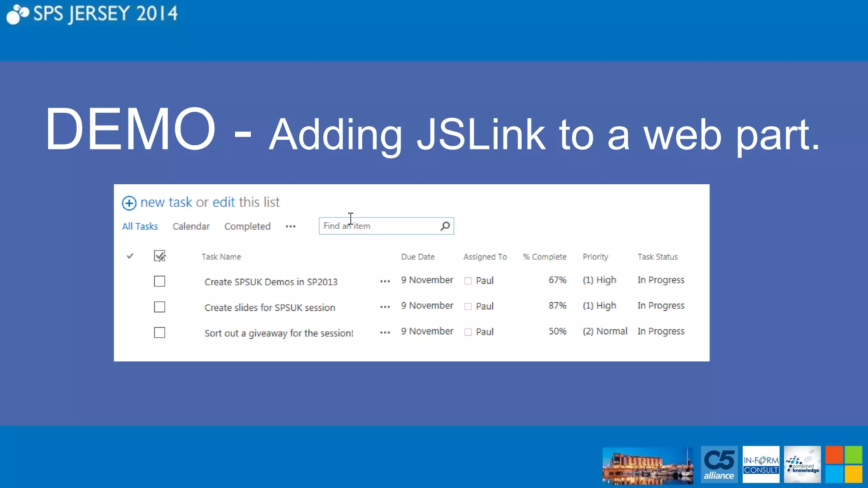This screenshot has height=488, width=868.
Task: Click the Microsoft four-square logo
Action: (843, 465)
